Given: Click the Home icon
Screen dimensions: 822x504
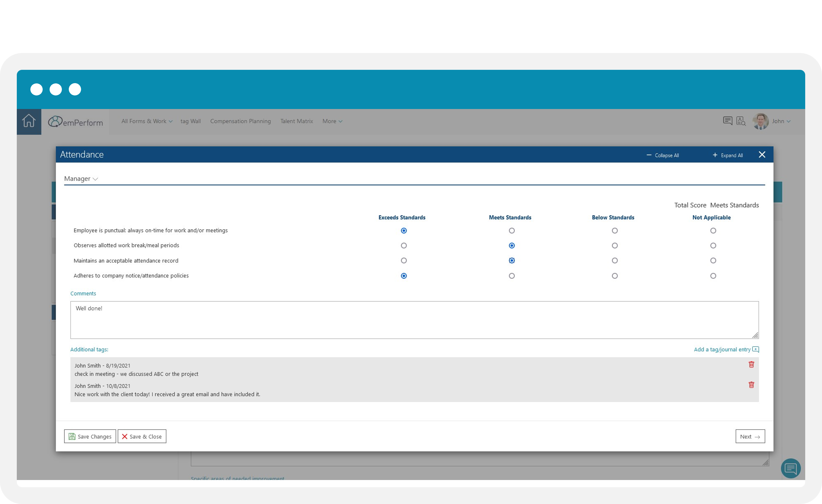Looking at the screenshot, I should tap(29, 122).
